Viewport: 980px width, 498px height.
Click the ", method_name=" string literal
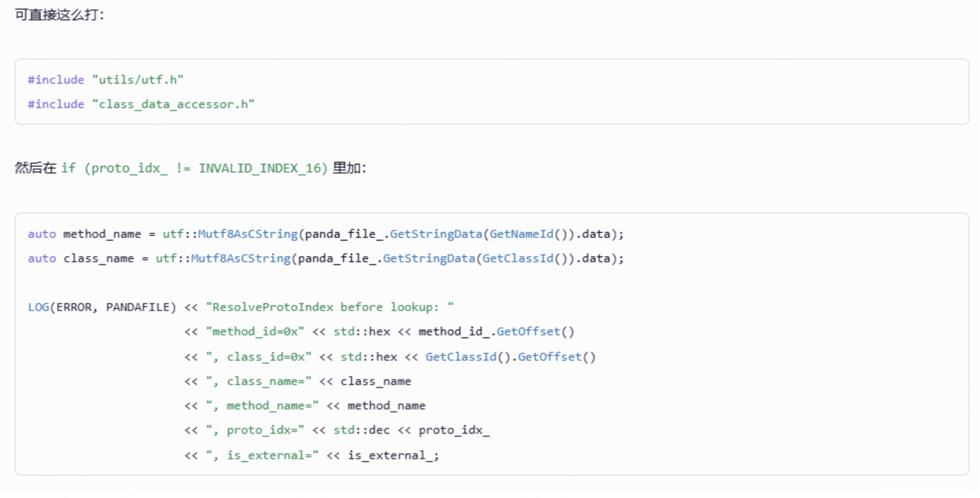pos(262,405)
